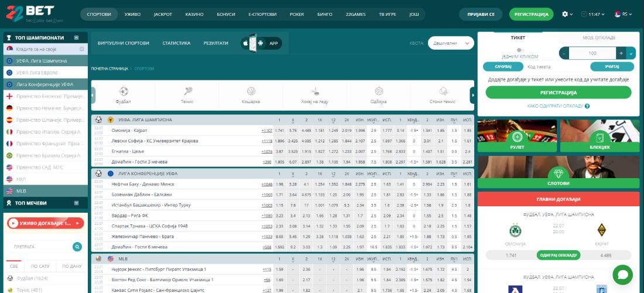The image size is (644, 293).
Task: Click УЧИТАЈ ticket button
Action: (x=612, y=67)
